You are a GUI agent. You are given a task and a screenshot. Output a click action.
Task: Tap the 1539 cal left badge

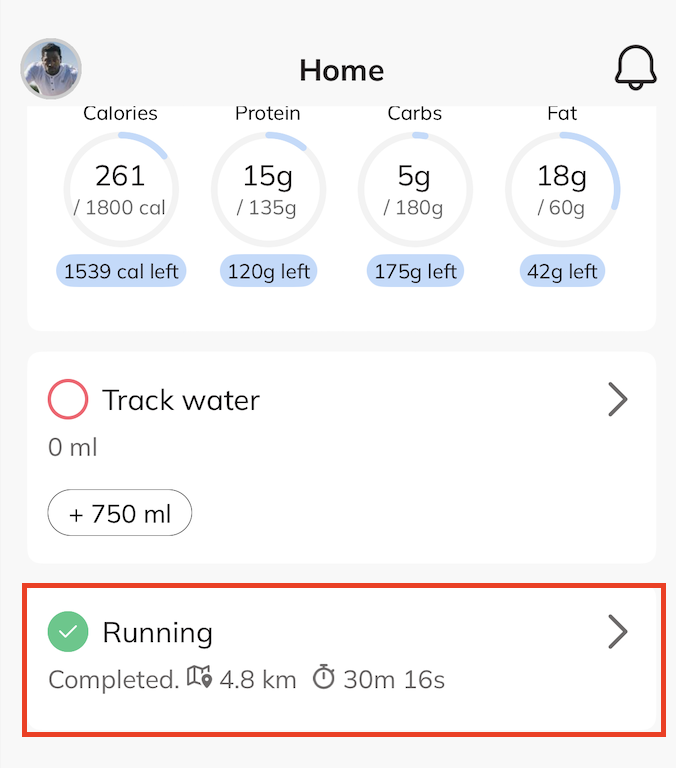(x=121, y=271)
